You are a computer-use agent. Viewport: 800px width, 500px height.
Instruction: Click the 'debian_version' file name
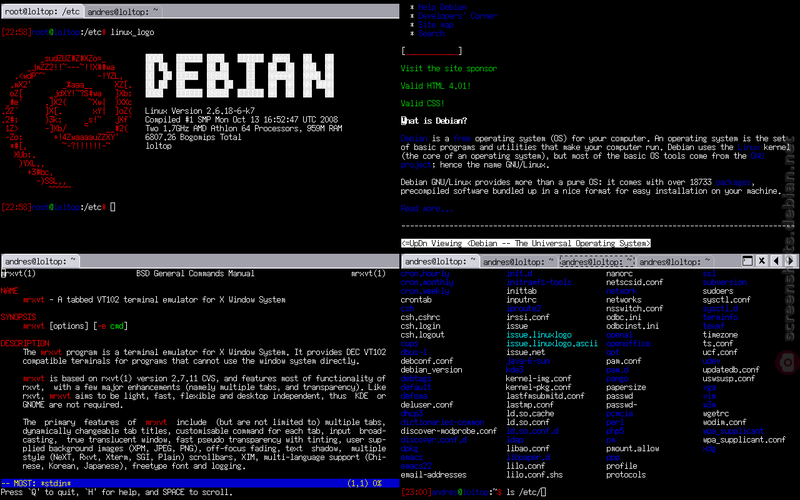click(x=431, y=370)
